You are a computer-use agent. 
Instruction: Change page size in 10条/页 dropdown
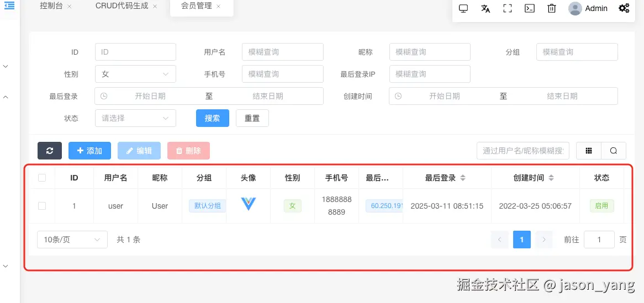pos(72,240)
